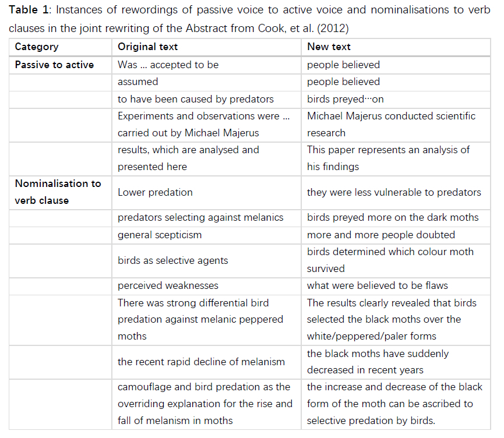
Task: Select "Michael Majerus conducted scientific research" cell
Action: 391,124
